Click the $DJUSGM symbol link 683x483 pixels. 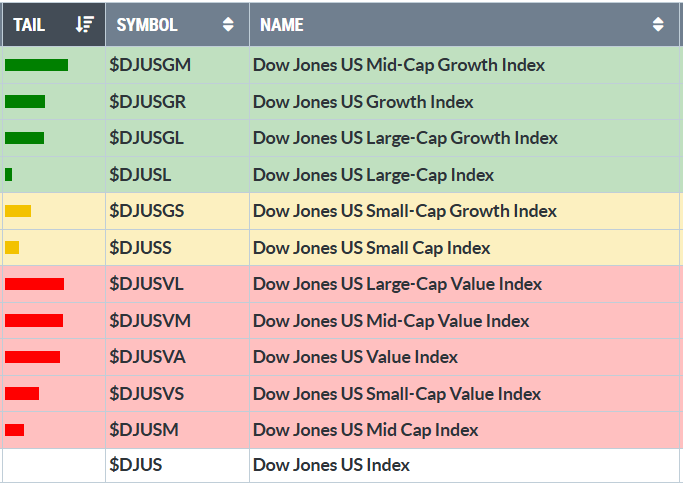(150, 65)
